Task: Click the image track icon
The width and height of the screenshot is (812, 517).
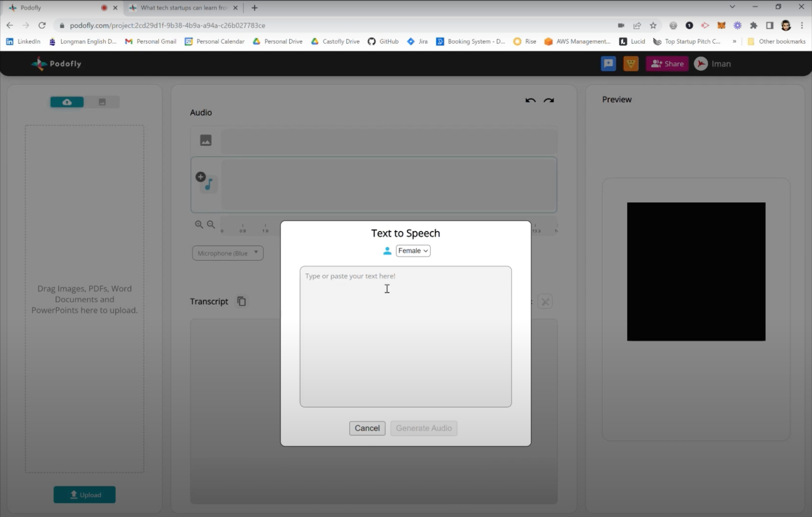Action: pyautogui.click(x=206, y=140)
